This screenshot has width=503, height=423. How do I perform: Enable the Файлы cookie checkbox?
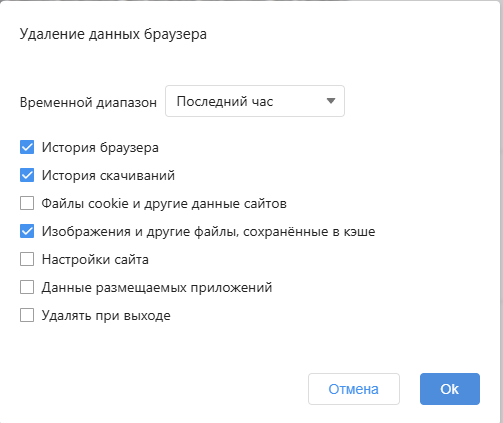point(27,203)
